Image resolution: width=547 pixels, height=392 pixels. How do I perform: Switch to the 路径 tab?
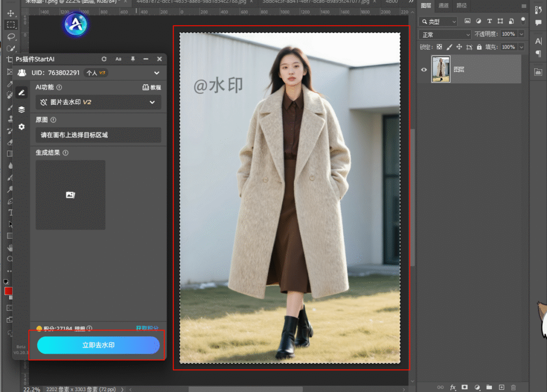(461, 5)
